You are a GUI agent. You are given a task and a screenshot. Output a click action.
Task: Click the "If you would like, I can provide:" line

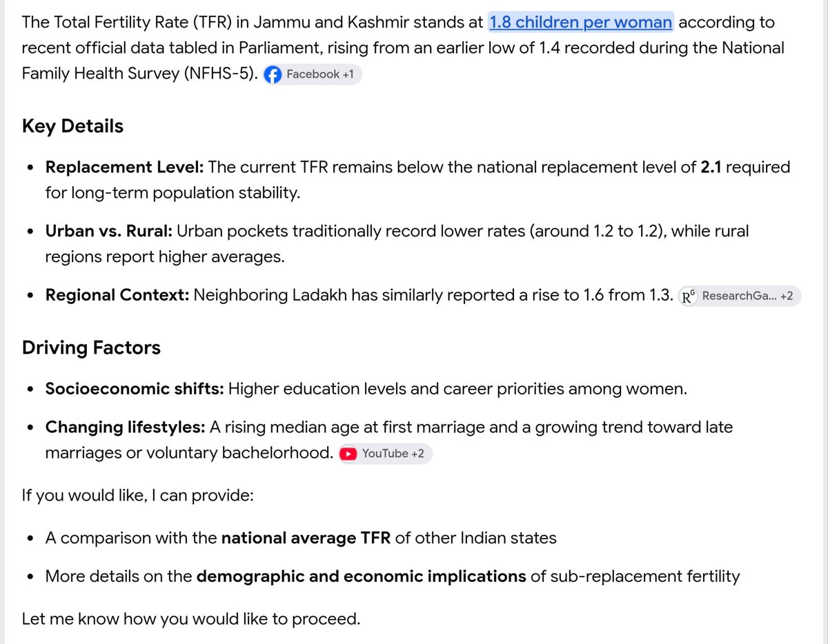click(x=138, y=495)
